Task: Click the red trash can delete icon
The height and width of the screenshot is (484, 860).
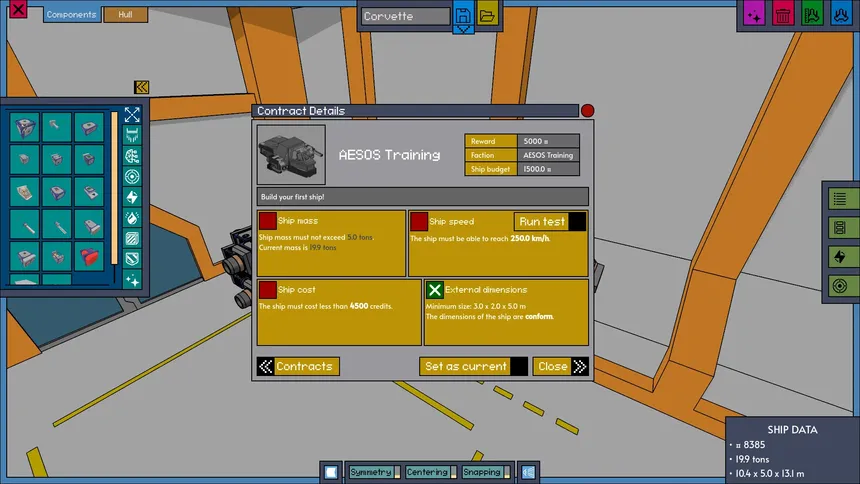Action: click(784, 15)
